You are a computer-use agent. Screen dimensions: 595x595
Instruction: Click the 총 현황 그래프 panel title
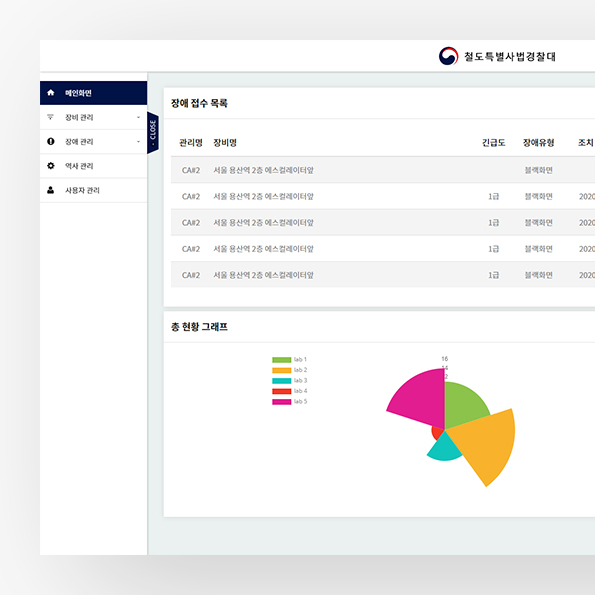click(x=199, y=327)
